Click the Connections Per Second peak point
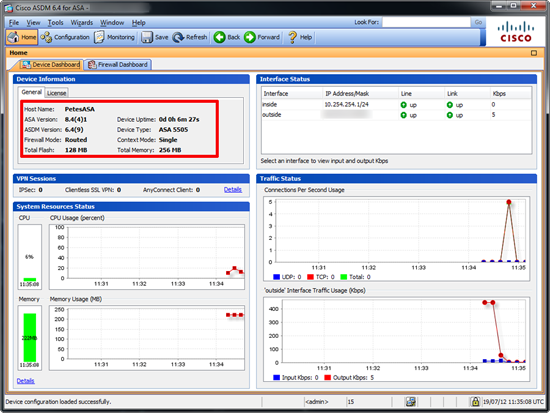 tap(509, 202)
